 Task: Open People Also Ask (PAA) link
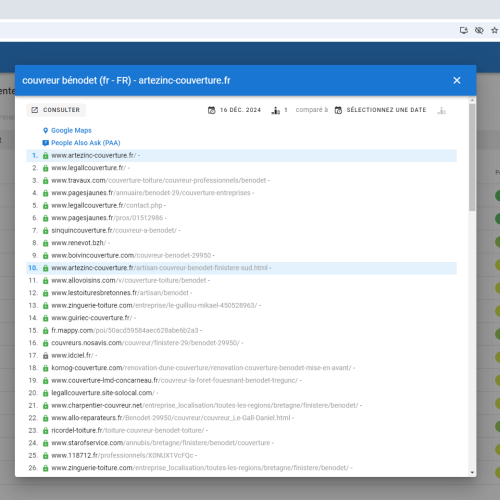point(86,143)
